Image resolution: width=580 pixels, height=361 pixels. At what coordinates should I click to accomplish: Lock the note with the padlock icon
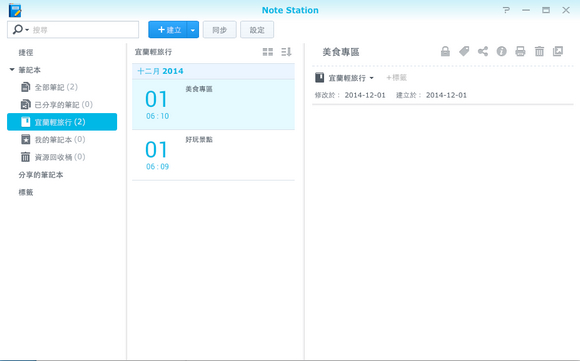click(x=445, y=51)
